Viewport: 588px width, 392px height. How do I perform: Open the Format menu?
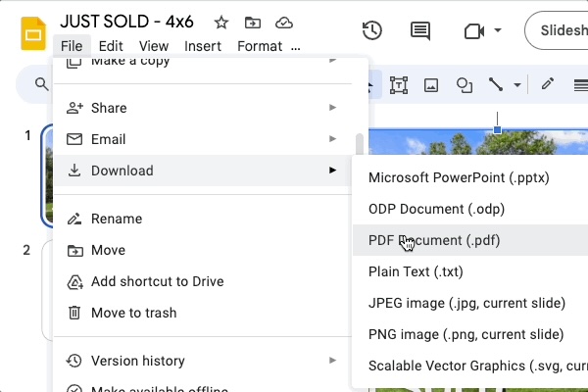pos(260,46)
